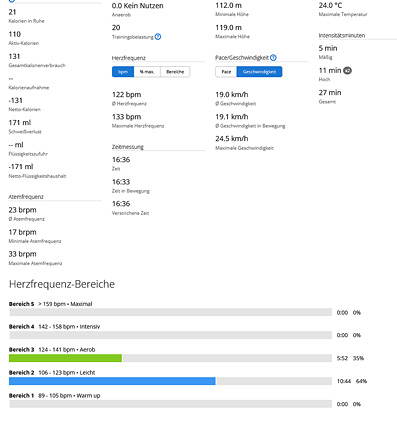Click the Intensitätsminuten section header
The image size is (397, 433).
342,35
